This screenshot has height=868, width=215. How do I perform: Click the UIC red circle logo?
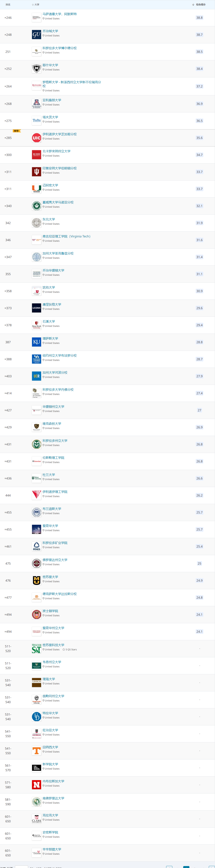click(x=36, y=138)
